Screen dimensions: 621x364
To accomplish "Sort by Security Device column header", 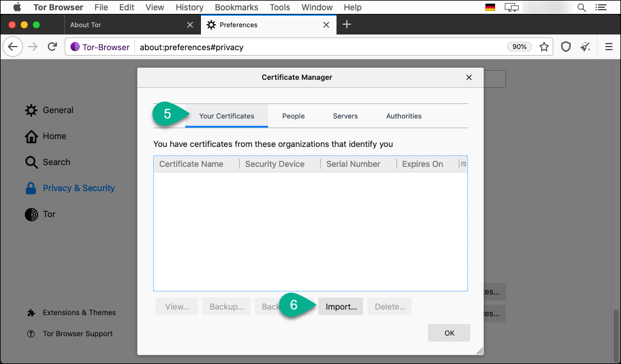I will [280, 164].
